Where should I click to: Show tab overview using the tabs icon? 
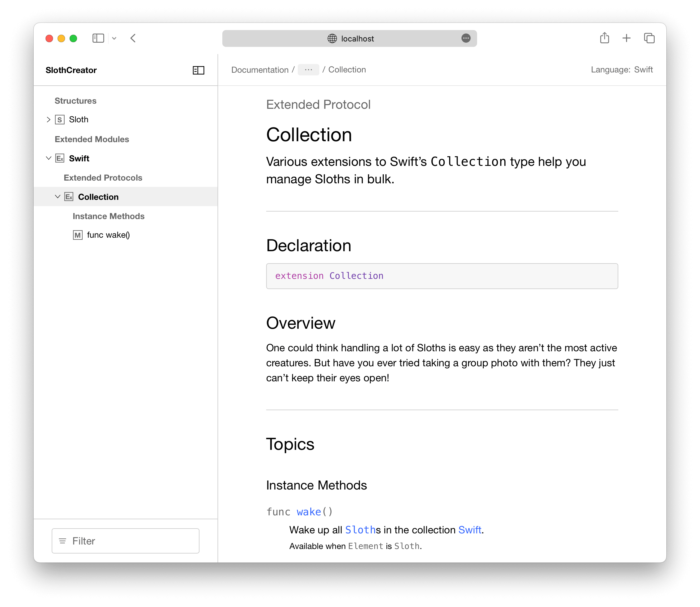pos(650,38)
